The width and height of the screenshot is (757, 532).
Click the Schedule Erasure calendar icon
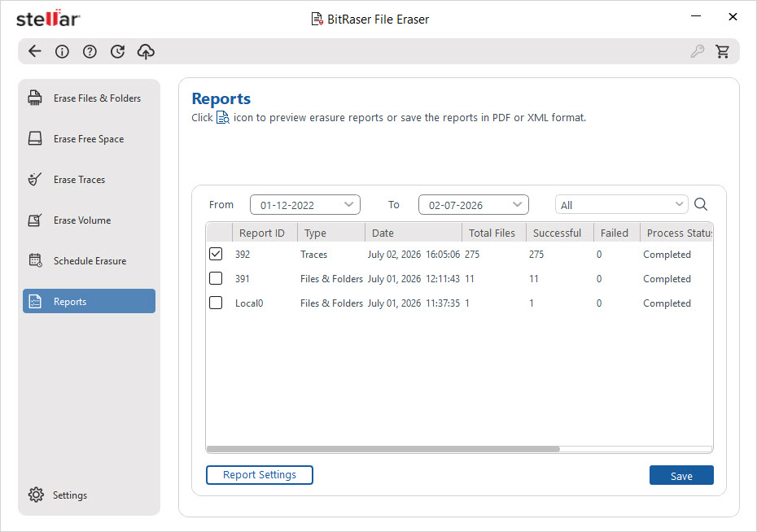point(35,260)
